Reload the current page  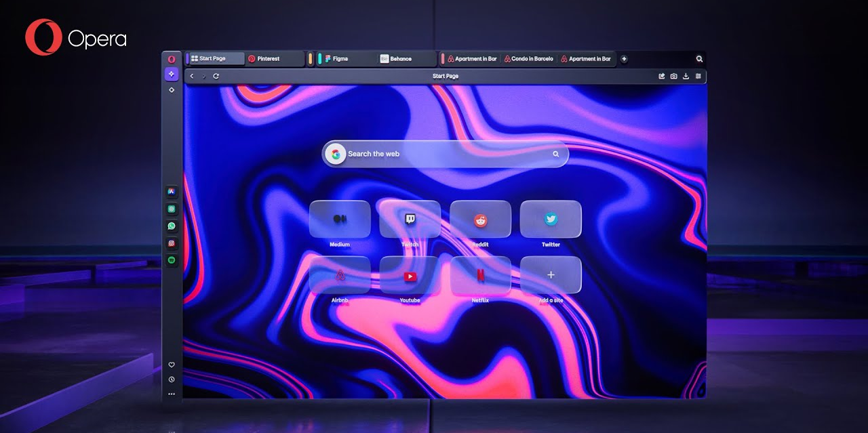216,76
